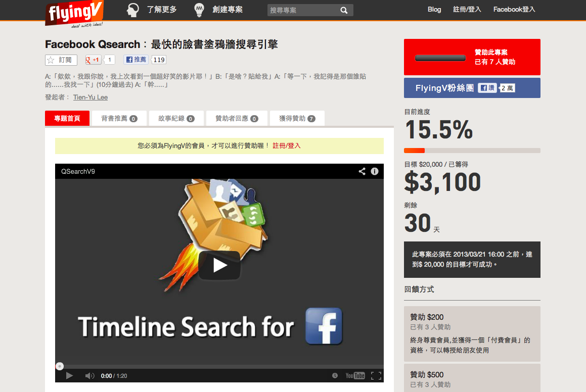Image resolution: width=586 pixels, height=392 pixels.
Task: Share the QSearchV9 video
Action: [362, 171]
